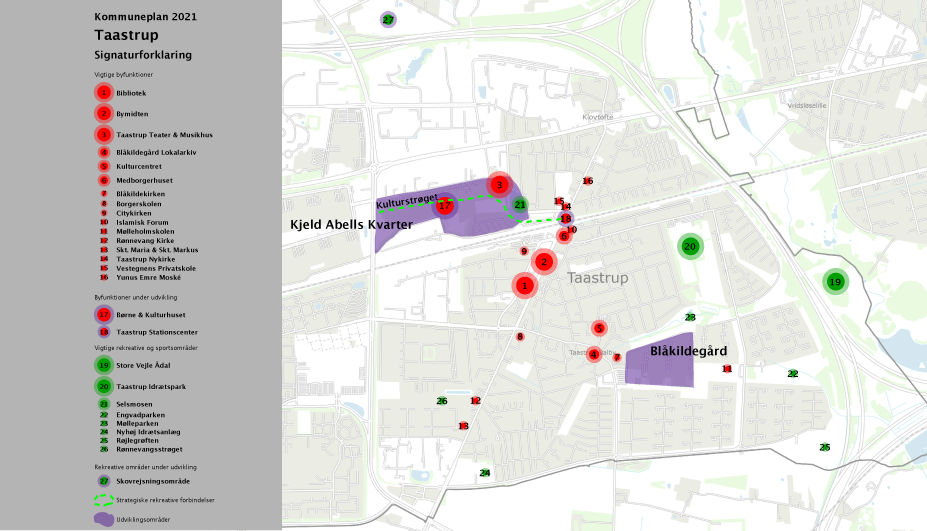The width and height of the screenshot is (927, 531).
Task: Select map marker 17 Børne & Kulturhuset
Action: point(445,205)
